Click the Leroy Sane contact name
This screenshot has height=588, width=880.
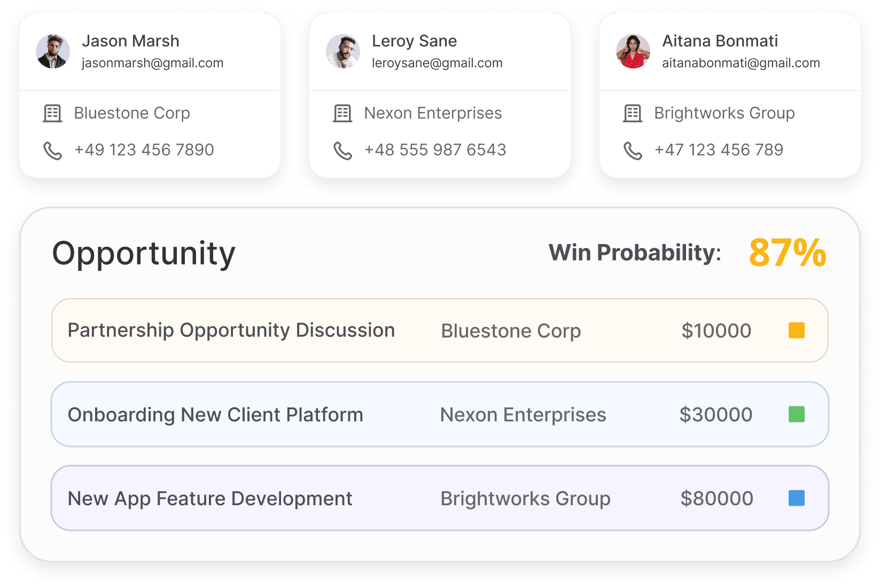point(414,41)
